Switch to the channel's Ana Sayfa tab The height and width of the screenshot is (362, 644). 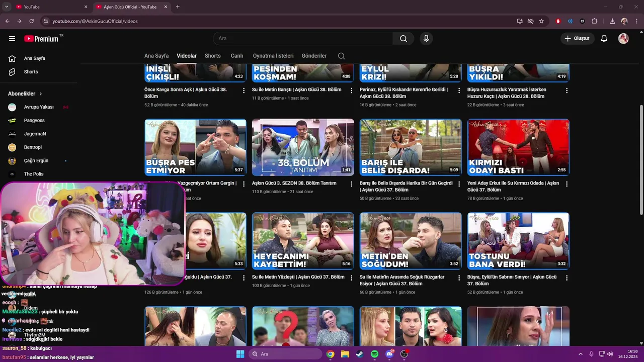pos(156,56)
